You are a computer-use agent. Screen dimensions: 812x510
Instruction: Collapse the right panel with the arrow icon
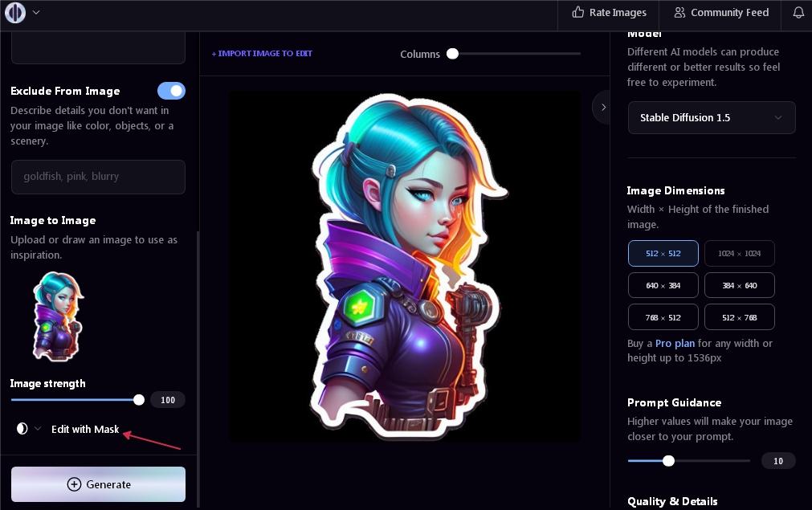[x=603, y=107]
